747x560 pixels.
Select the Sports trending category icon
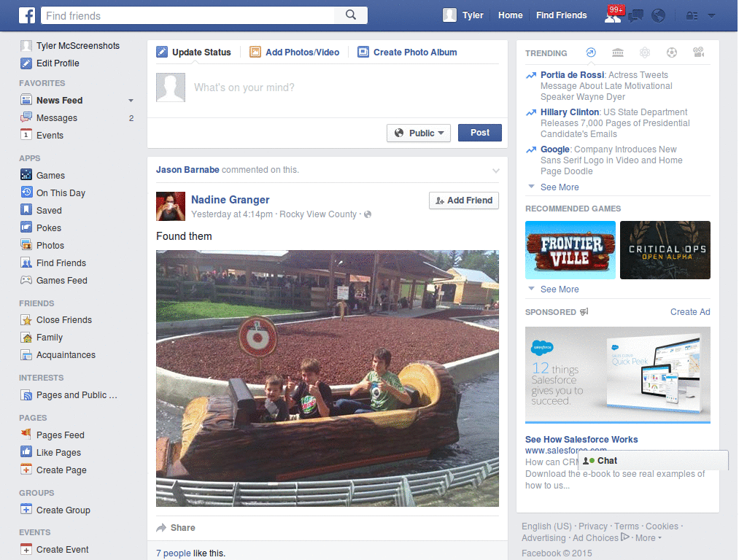(x=672, y=52)
